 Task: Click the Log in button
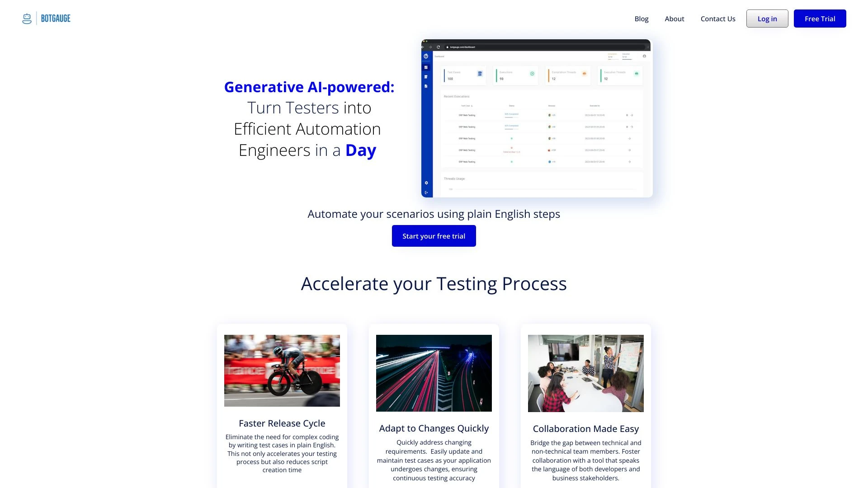click(767, 19)
